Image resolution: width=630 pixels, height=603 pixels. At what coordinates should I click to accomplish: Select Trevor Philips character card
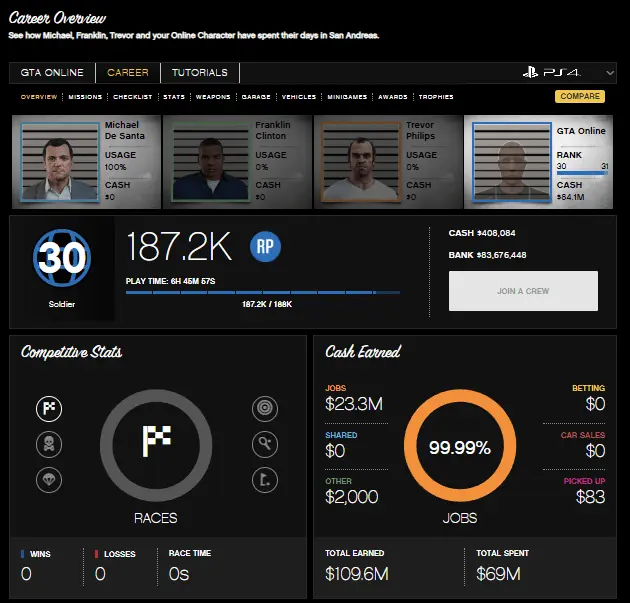coord(386,160)
